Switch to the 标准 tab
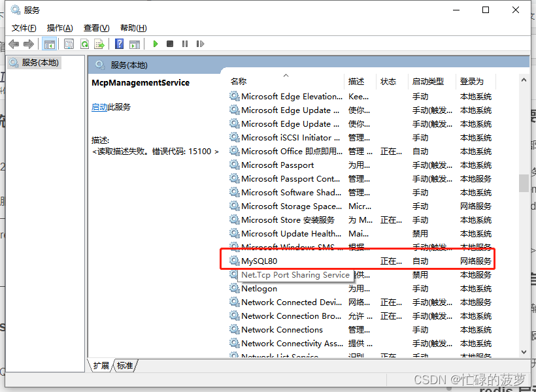 point(125,366)
